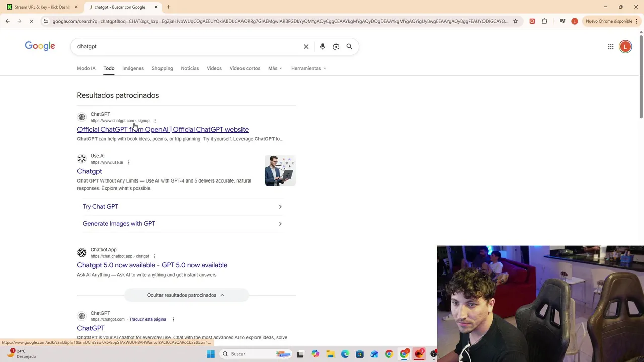Click the Use.Ai ad thumbnail image
Screen dimensions: 644x362
280,170
